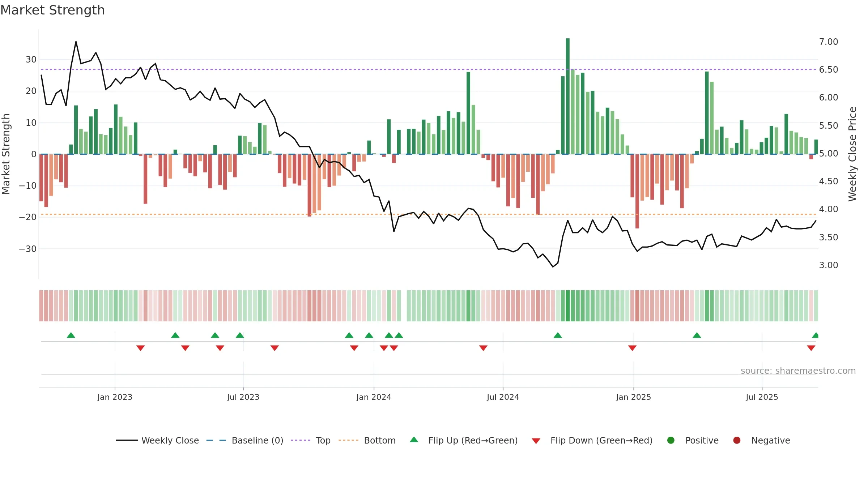
Task: Click the vertical Market Strength axis title
Action: pyautogui.click(x=6, y=154)
